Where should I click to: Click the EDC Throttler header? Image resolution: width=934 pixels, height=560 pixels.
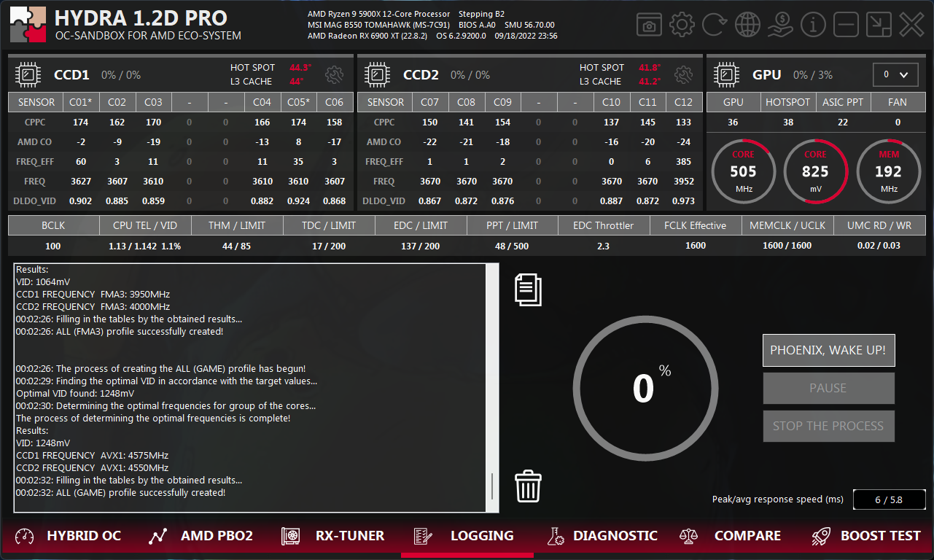604,225
